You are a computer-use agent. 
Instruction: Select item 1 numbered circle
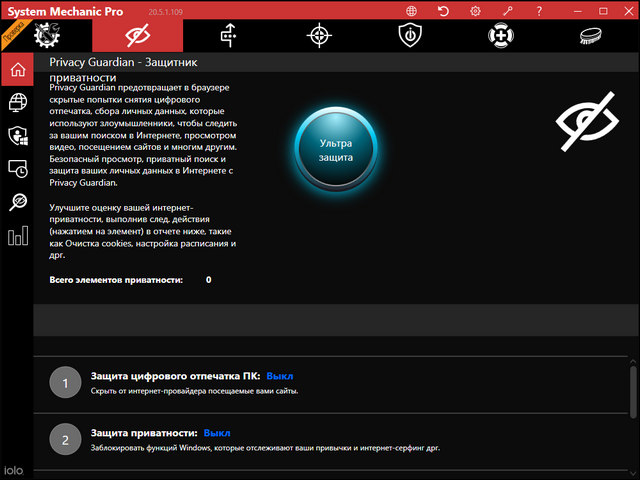pos(65,382)
